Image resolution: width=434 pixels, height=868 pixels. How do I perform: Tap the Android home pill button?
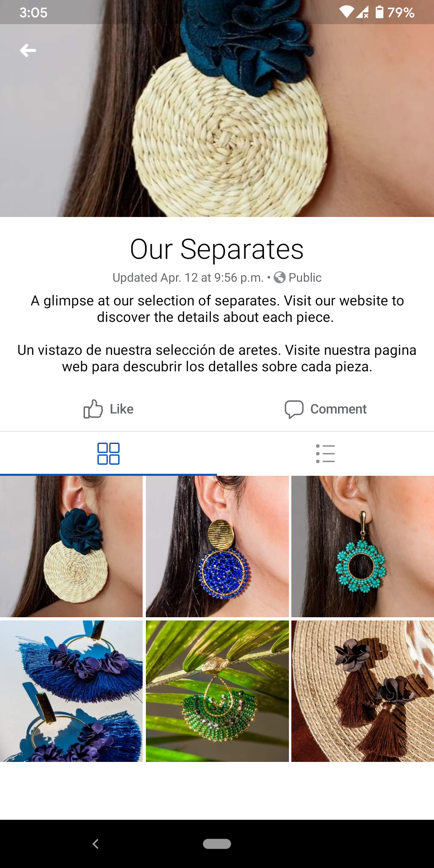coord(217,844)
